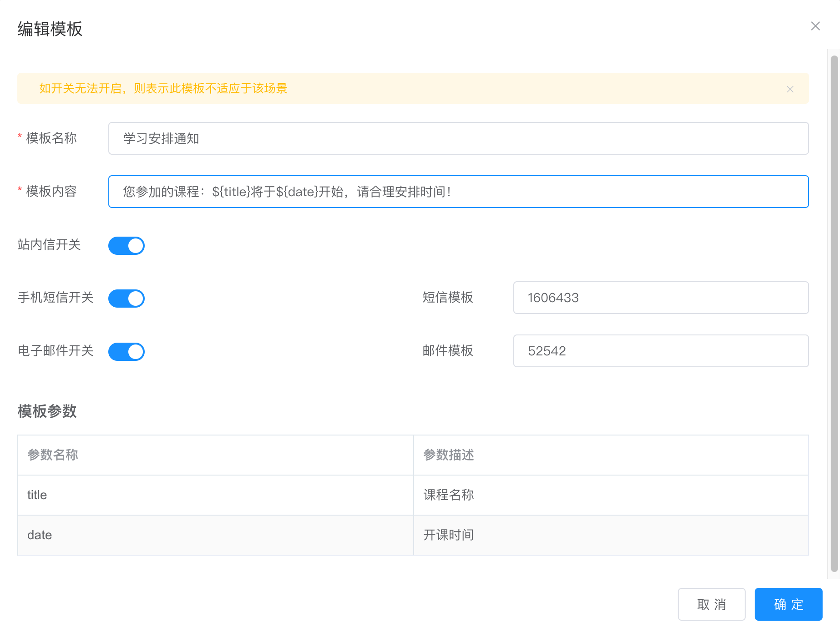Click the 参数描述 column header
Viewport: 840px width, 638px height.
pos(611,455)
